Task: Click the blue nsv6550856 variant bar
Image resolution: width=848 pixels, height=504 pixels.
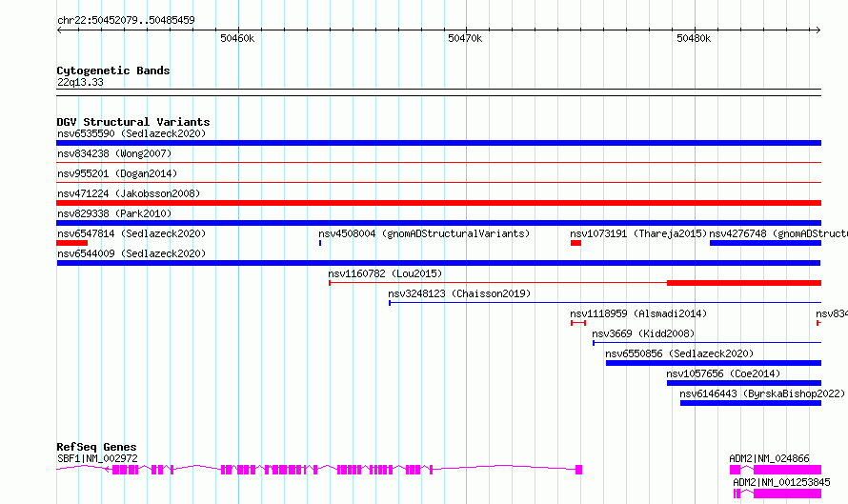Action: [x=714, y=363]
